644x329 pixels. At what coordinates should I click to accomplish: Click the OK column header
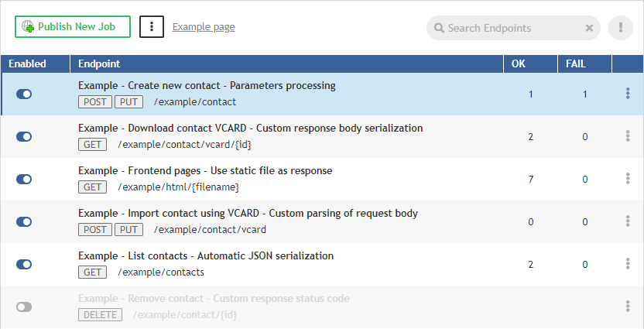(519, 63)
